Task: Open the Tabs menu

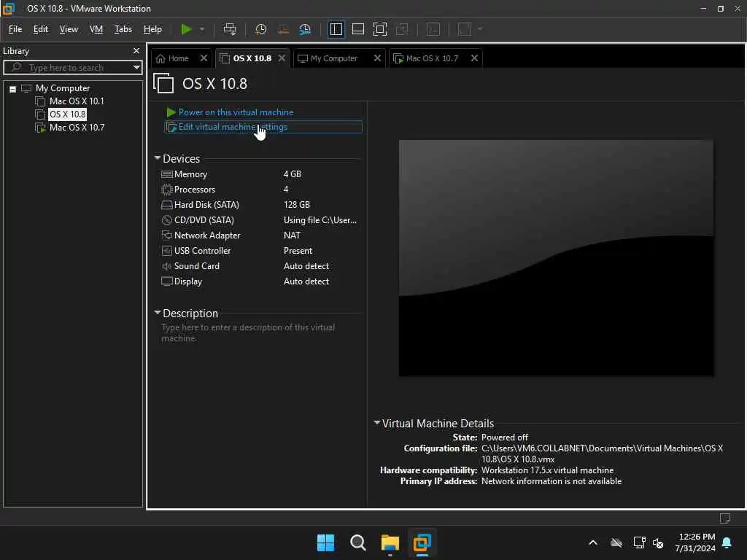Action: [123, 29]
